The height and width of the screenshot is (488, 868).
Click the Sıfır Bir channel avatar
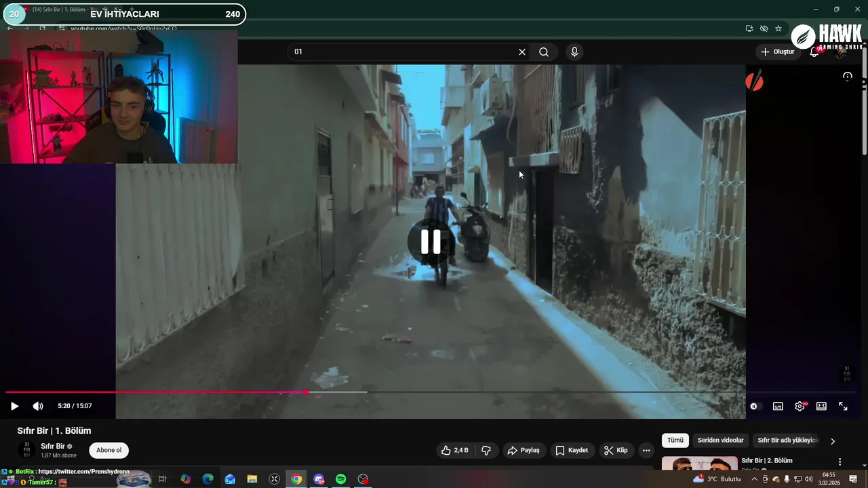26,450
